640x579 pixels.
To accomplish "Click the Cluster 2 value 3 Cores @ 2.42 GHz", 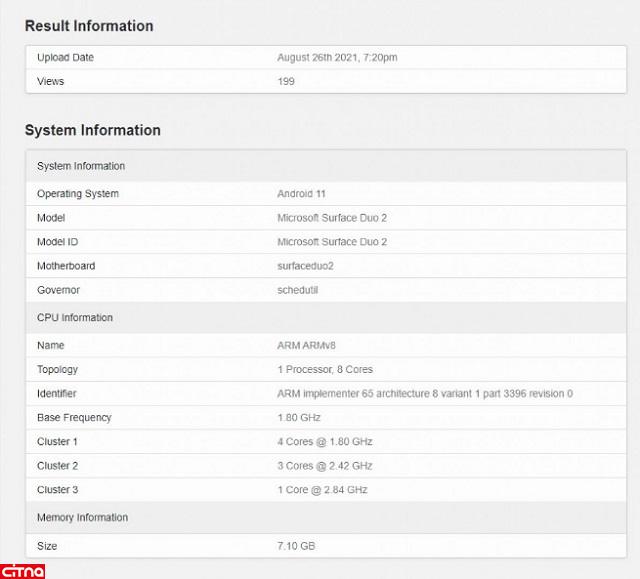I will (324, 466).
